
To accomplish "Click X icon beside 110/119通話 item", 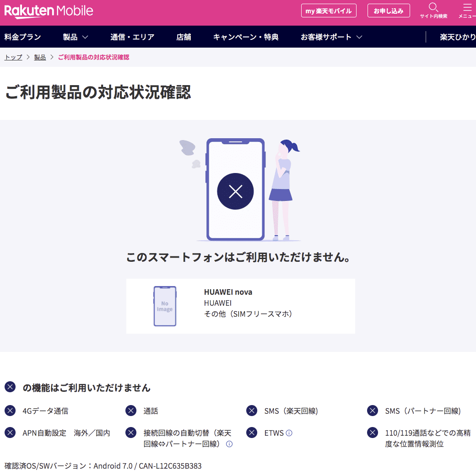I will click(373, 432).
